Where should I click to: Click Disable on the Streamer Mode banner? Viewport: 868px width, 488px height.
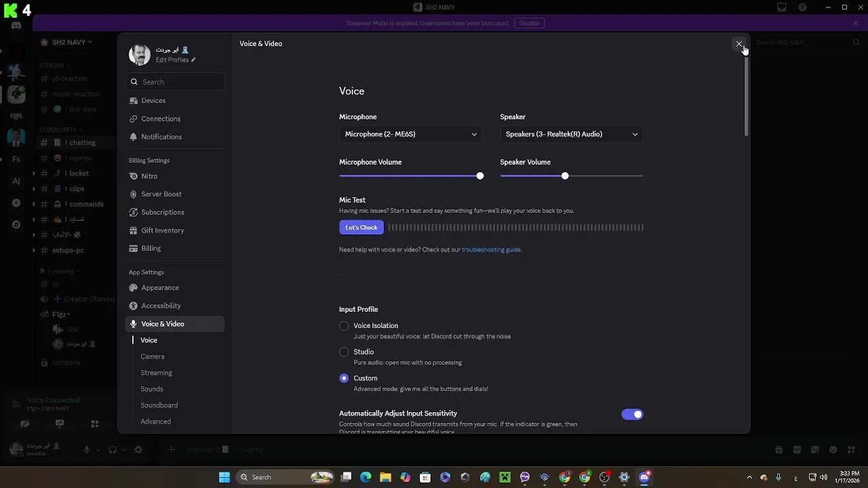pos(530,23)
